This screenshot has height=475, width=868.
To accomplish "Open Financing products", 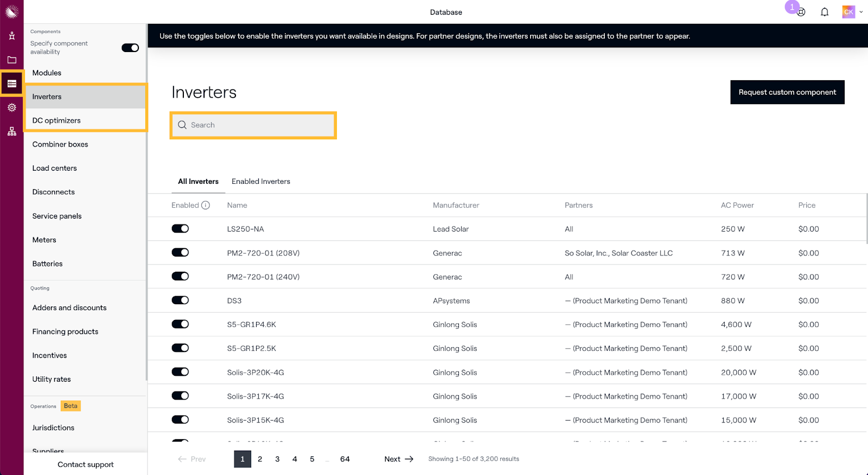I will (x=85, y=331).
